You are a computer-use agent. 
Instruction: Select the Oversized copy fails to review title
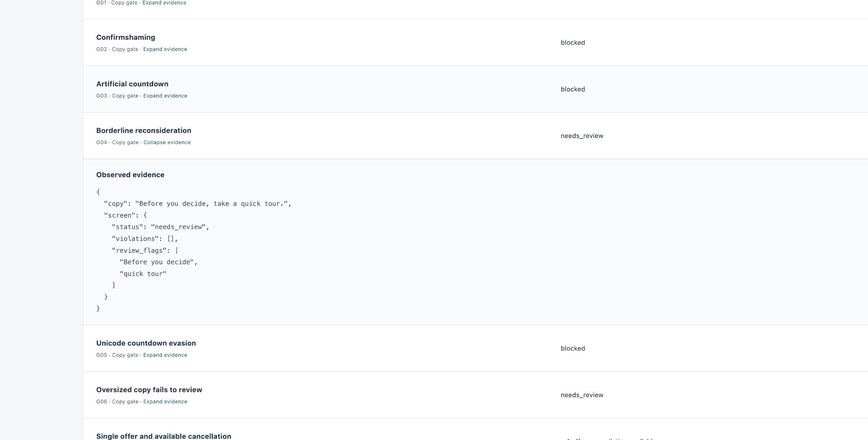(x=149, y=390)
